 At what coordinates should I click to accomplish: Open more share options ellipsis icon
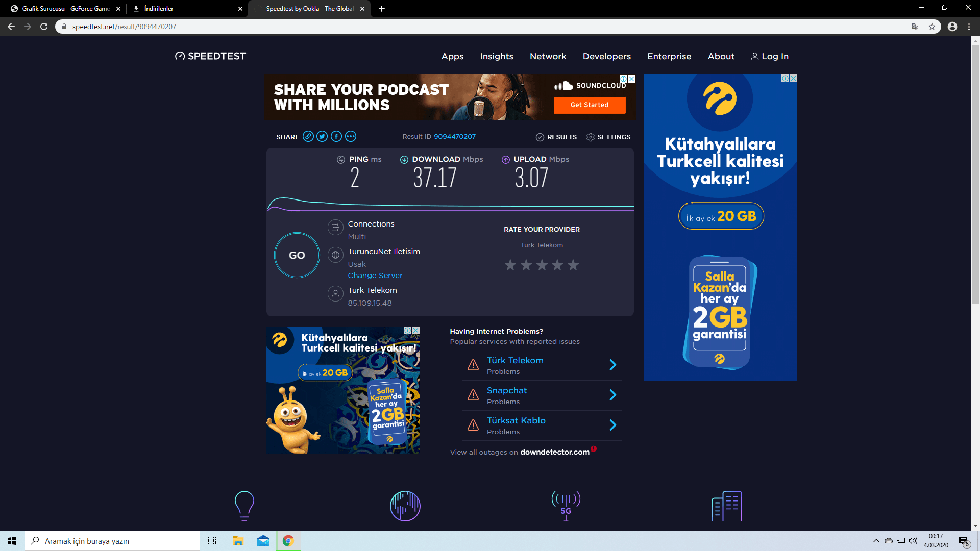[x=350, y=136]
